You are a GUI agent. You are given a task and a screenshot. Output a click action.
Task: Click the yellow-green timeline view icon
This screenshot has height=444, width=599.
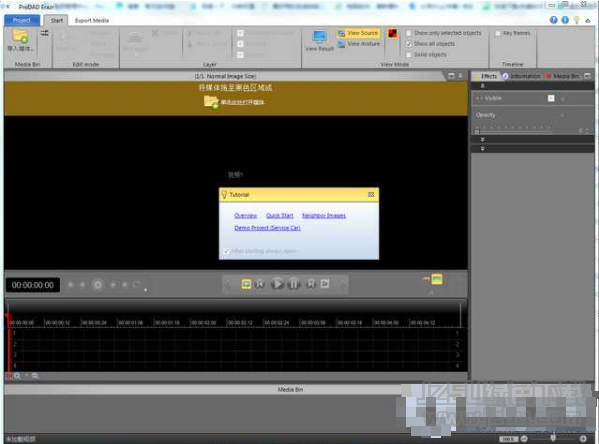(437, 279)
